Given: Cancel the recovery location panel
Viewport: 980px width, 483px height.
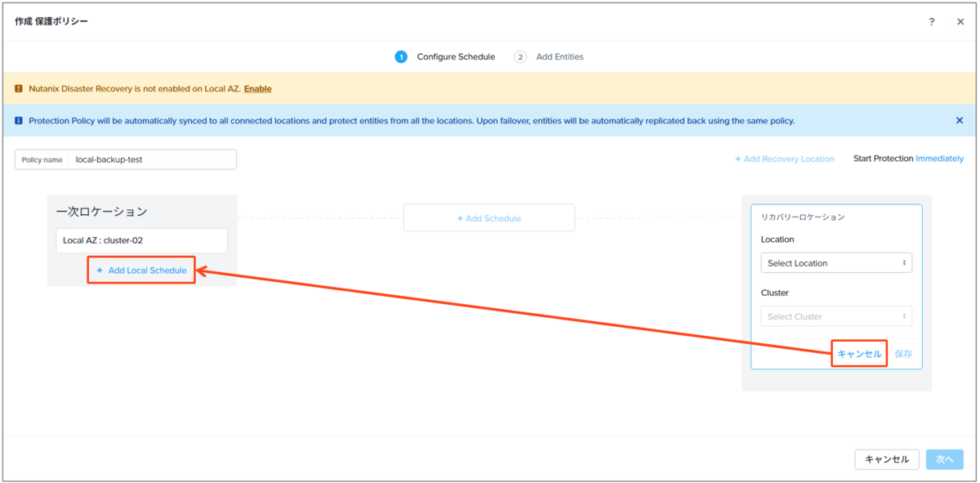Looking at the screenshot, I should point(859,354).
